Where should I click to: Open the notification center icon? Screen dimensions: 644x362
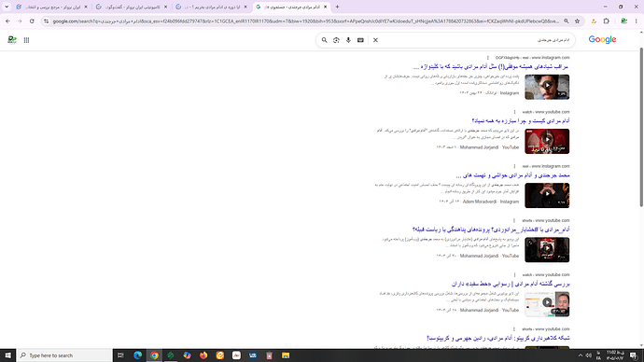(634, 355)
